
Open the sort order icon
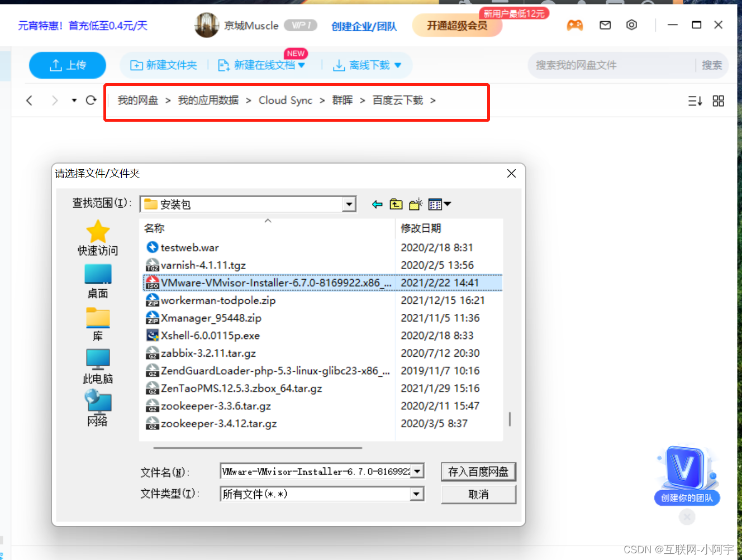tap(695, 101)
